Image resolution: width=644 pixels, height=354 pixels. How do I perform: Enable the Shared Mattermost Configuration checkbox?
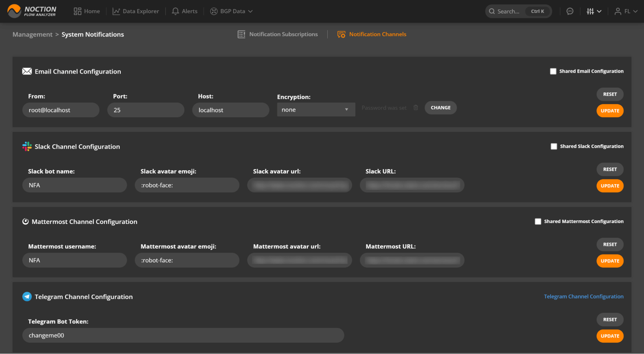(x=538, y=221)
